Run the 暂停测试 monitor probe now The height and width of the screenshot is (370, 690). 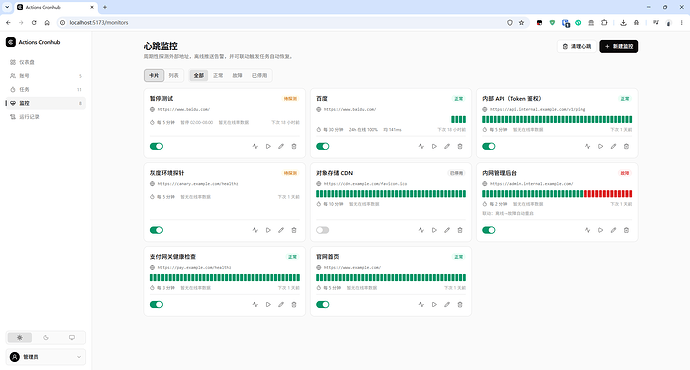268,147
